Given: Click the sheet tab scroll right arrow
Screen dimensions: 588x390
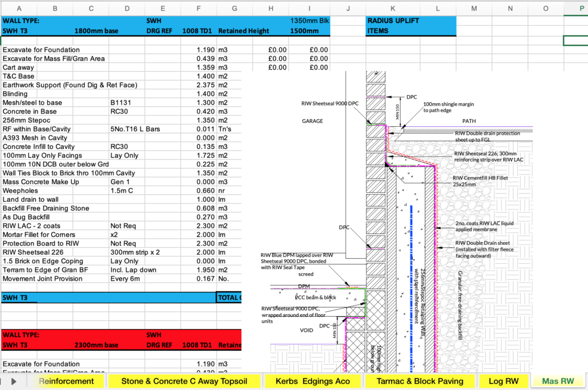Looking at the screenshot, I should point(14,381).
